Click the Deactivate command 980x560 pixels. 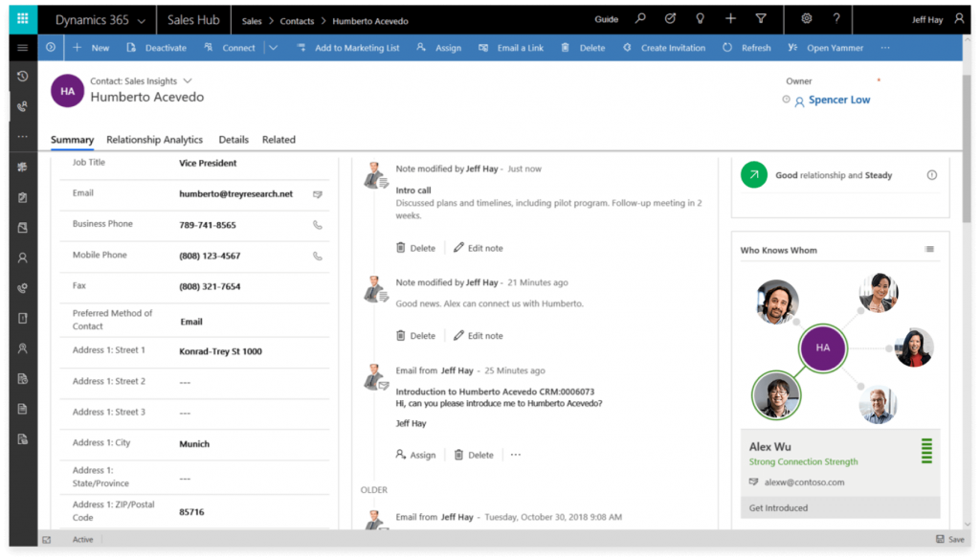[156, 48]
